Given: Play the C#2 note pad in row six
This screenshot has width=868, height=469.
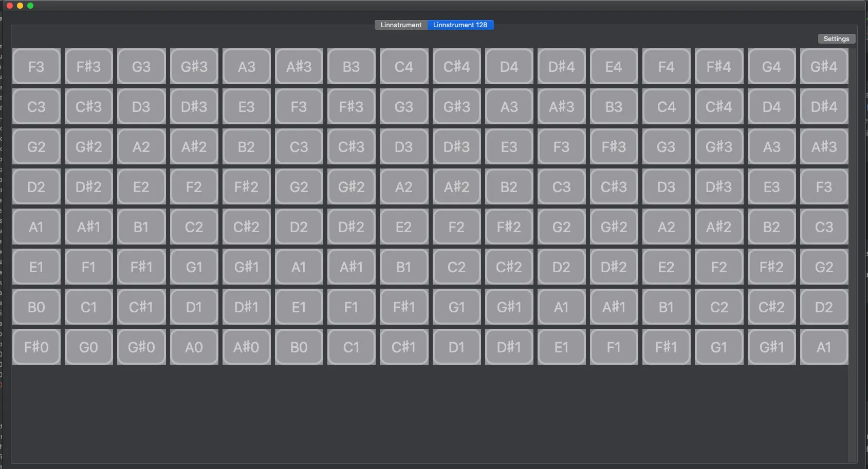Looking at the screenshot, I should click(x=509, y=267).
